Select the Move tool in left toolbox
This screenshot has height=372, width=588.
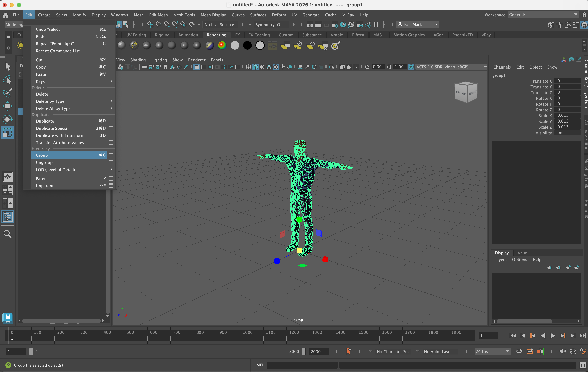click(7, 106)
